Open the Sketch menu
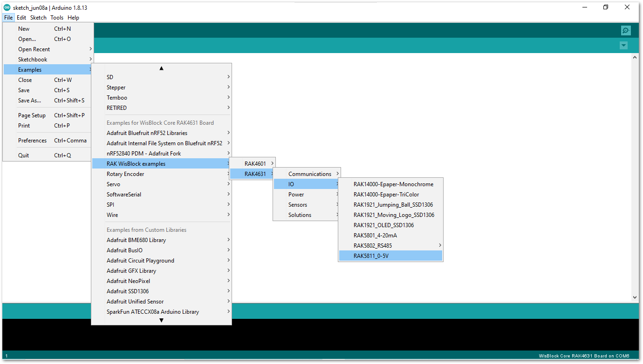Image resolution: width=643 pixels, height=364 pixels. (x=38, y=18)
